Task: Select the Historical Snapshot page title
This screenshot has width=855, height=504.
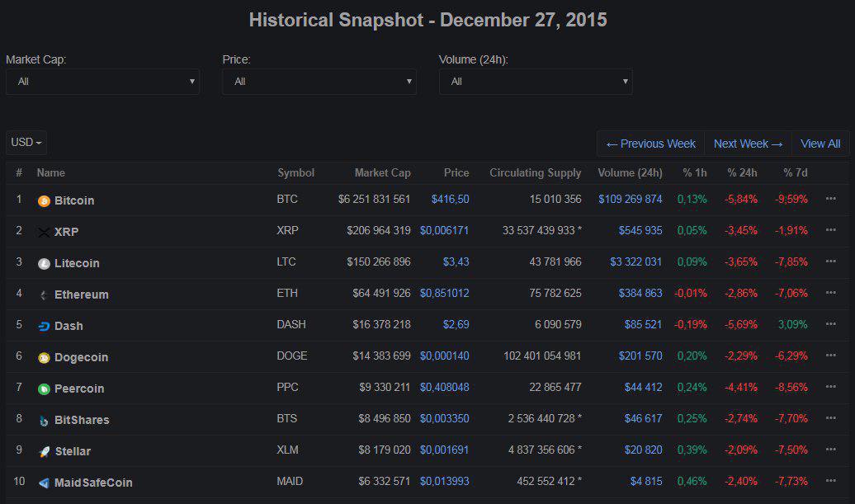Action: pos(427,20)
